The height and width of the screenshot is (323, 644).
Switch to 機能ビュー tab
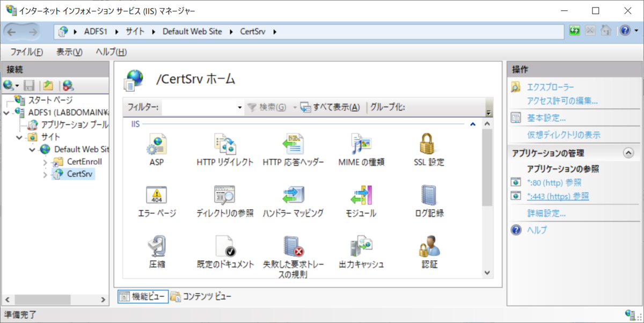click(143, 296)
